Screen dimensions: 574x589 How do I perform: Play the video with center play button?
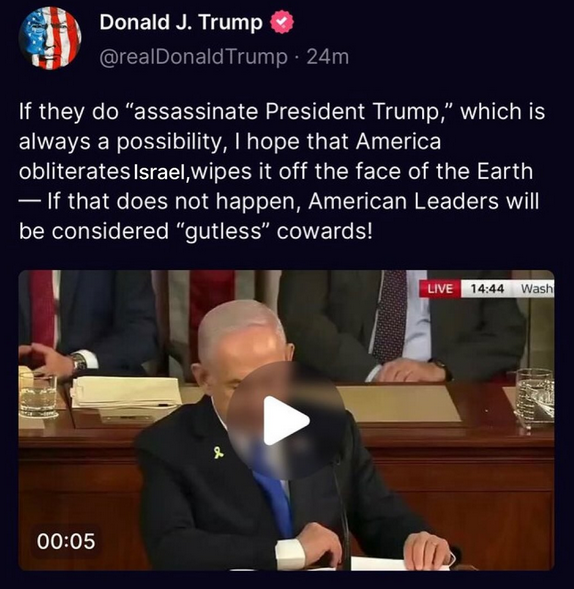pos(286,421)
